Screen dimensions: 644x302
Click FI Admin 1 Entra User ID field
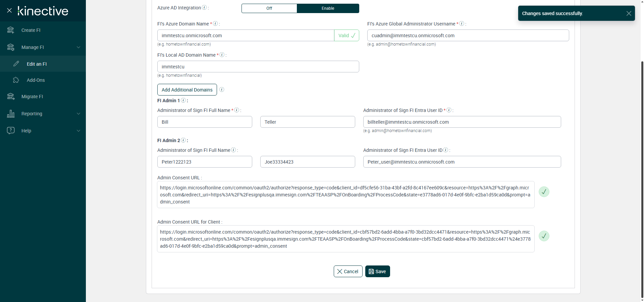tap(462, 122)
